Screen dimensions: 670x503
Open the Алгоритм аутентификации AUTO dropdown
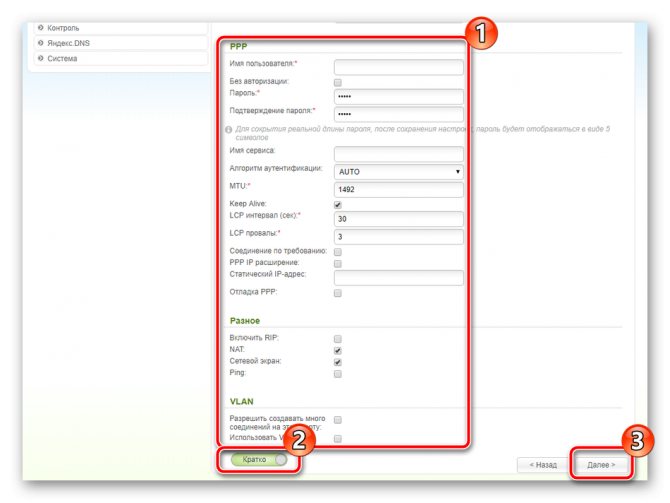coord(398,172)
